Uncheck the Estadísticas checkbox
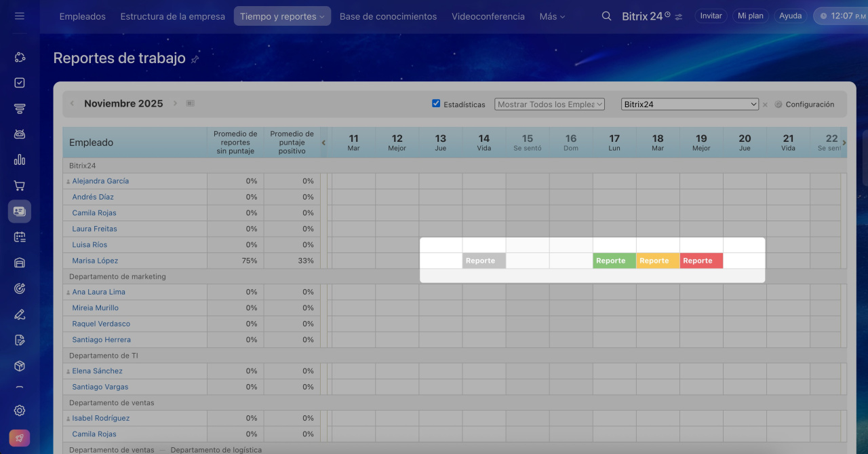 pos(436,104)
